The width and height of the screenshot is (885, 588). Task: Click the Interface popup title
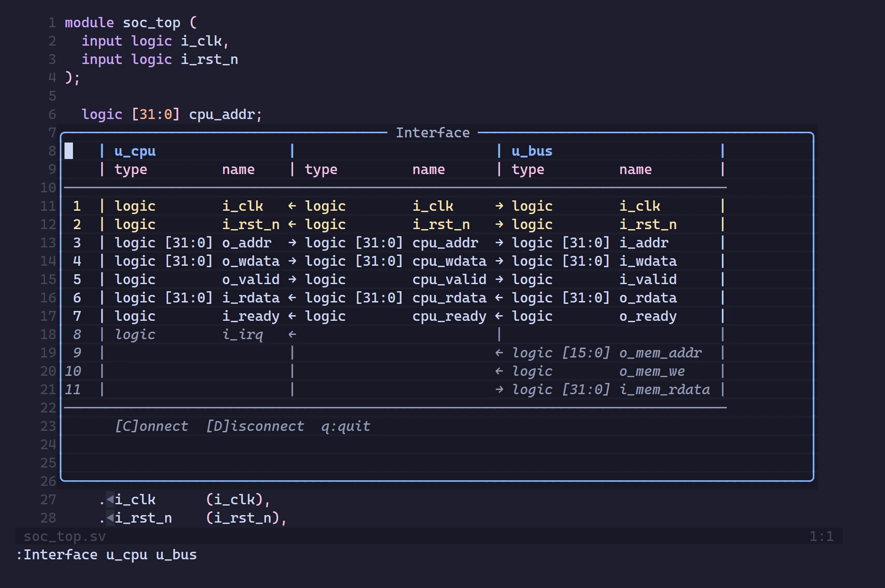[433, 133]
